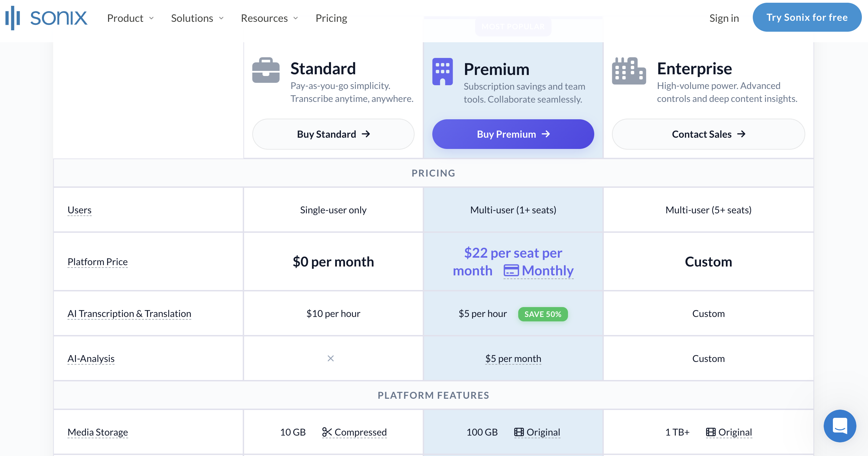The height and width of the screenshot is (456, 868).
Task: Click the $5 per month AI-Analysis link
Action: [x=513, y=358]
